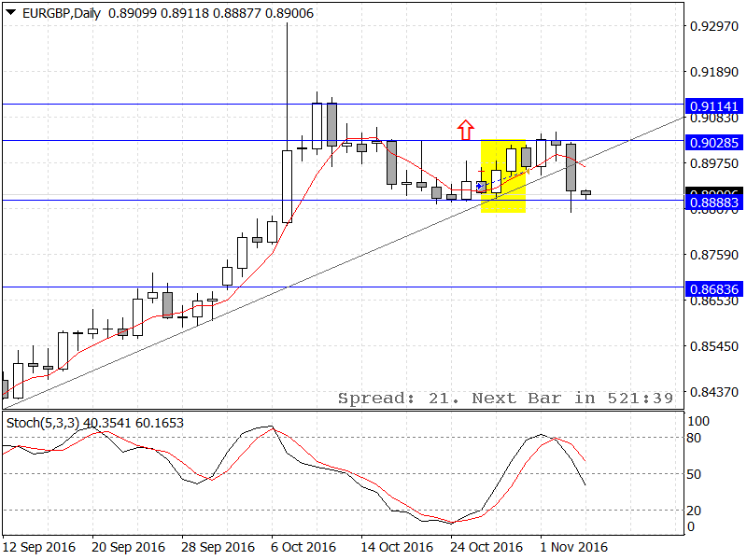The width and height of the screenshot is (747, 560).
Task: Click the last small candle near 0.89006
Action: 585,193
